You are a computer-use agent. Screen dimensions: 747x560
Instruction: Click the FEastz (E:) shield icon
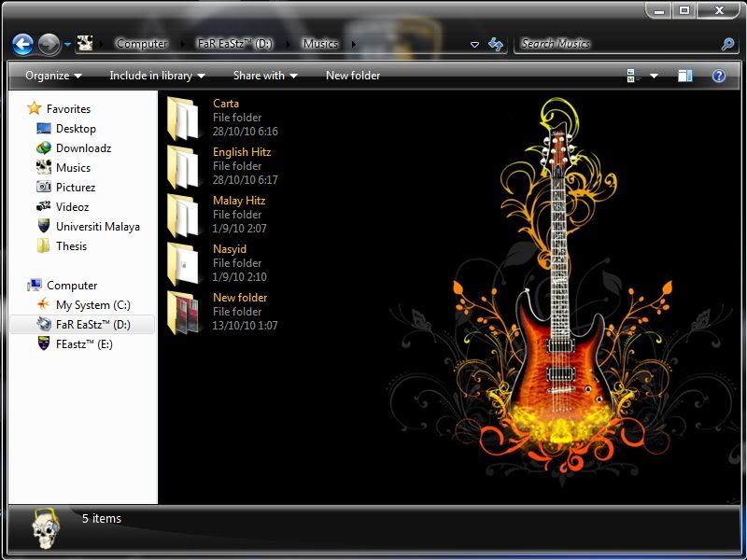[x=44, y=343]
